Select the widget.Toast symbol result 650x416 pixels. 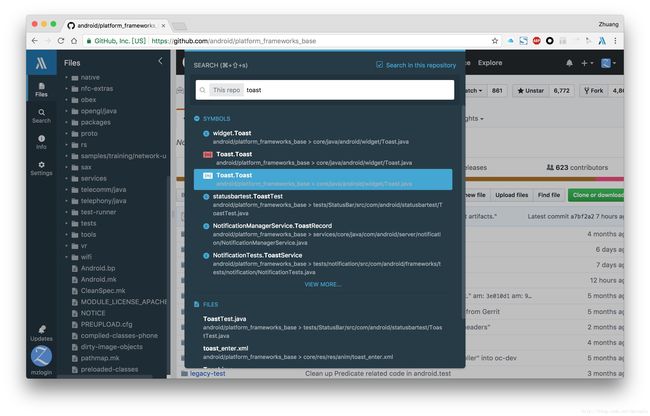point(323,137)
